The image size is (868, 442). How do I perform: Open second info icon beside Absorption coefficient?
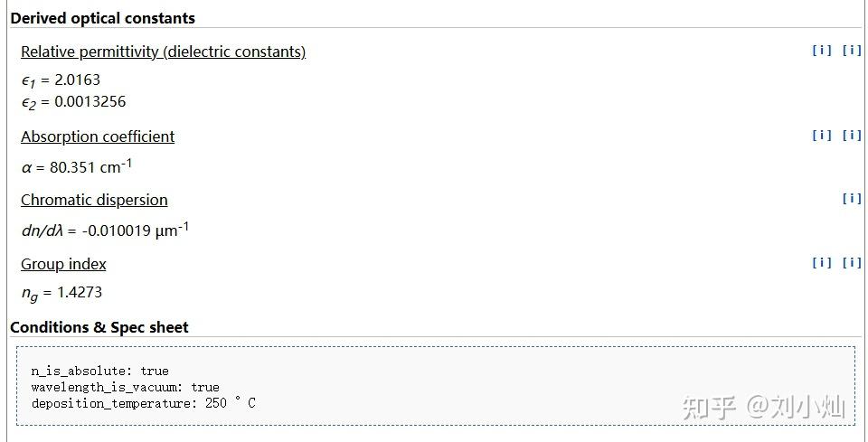[x=852, y=135]
